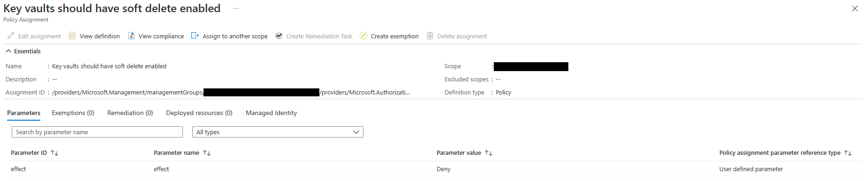Screen dimensions: 868x181
Task: Sort by Policy assignment parameter reference type arrows
Action: click(x=848, y=153)
